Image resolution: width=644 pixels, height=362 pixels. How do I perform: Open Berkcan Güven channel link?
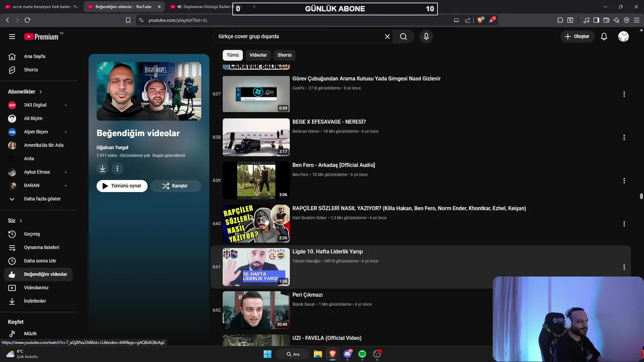coord(306,131)
